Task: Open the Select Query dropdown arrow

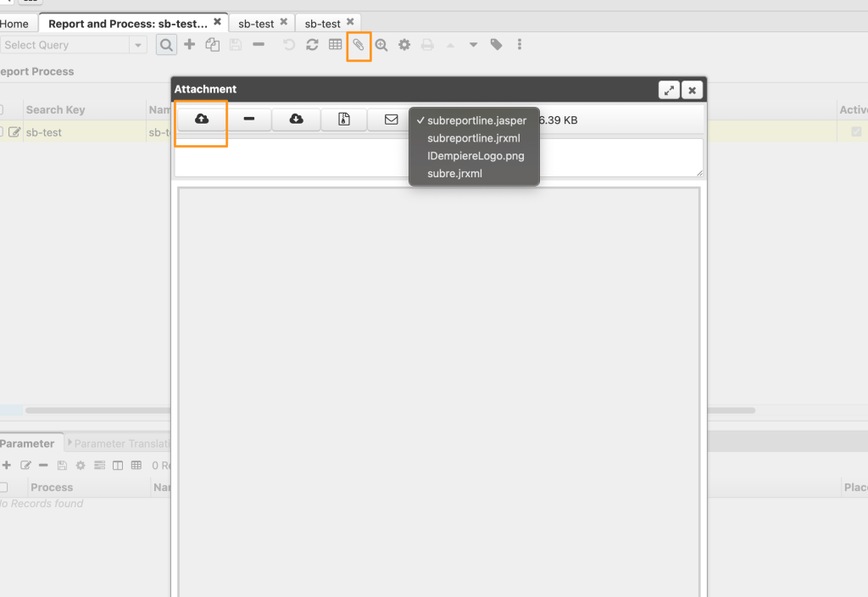Action: 138,45
